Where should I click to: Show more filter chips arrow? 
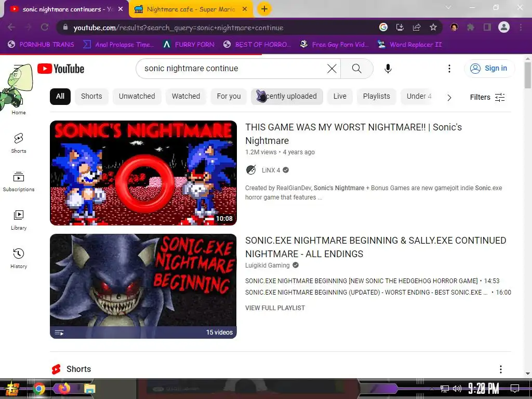449,98
